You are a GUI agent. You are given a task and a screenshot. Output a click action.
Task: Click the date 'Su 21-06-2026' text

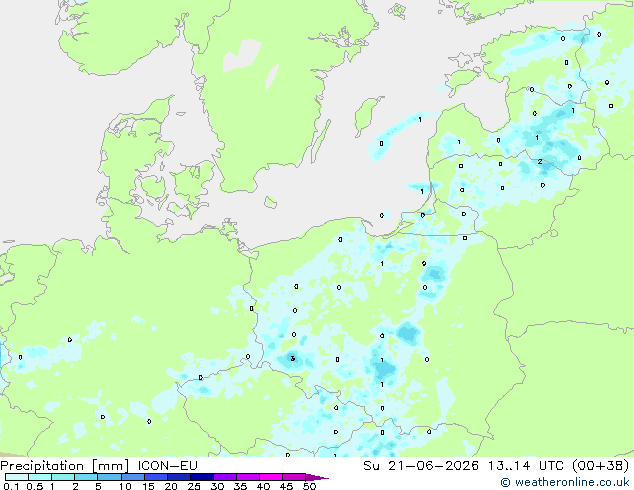coord(421,466)
